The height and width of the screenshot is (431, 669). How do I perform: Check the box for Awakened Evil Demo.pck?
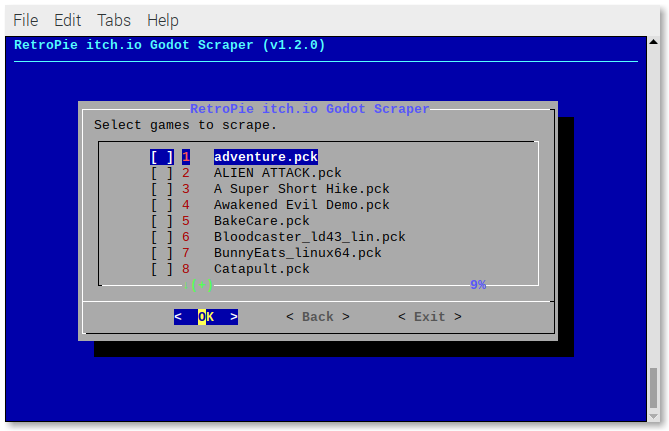click(x=162, y=205)
